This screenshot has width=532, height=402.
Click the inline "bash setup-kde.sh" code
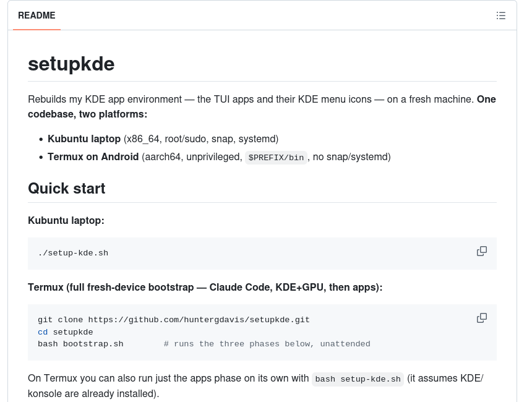358,379
